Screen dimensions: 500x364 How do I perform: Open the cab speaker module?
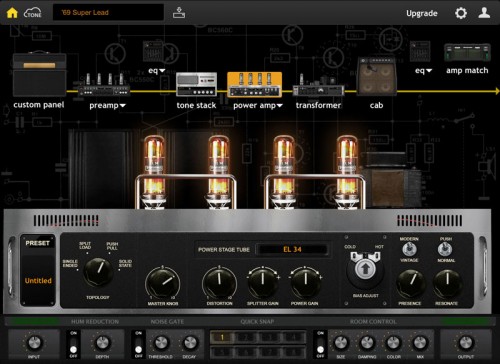point(377,76)
